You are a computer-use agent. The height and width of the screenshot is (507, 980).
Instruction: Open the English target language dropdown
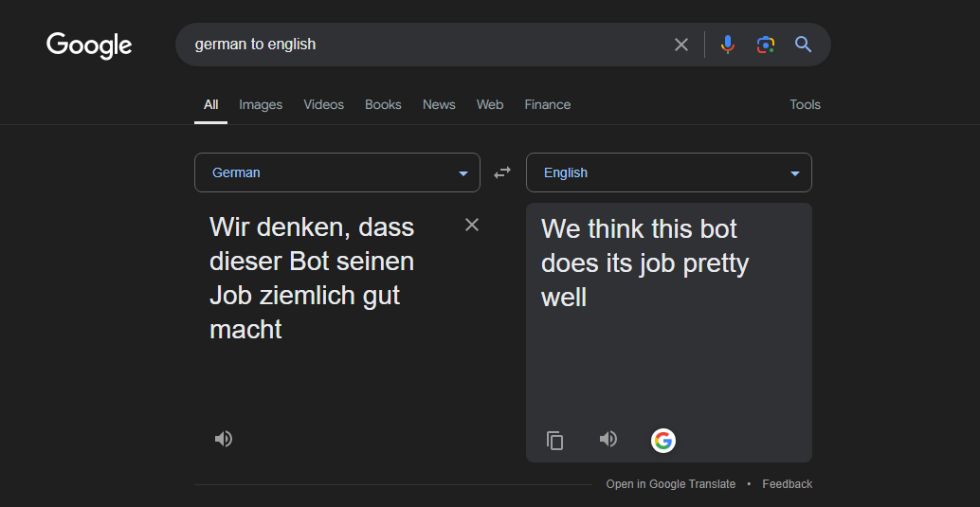point(668,172)
